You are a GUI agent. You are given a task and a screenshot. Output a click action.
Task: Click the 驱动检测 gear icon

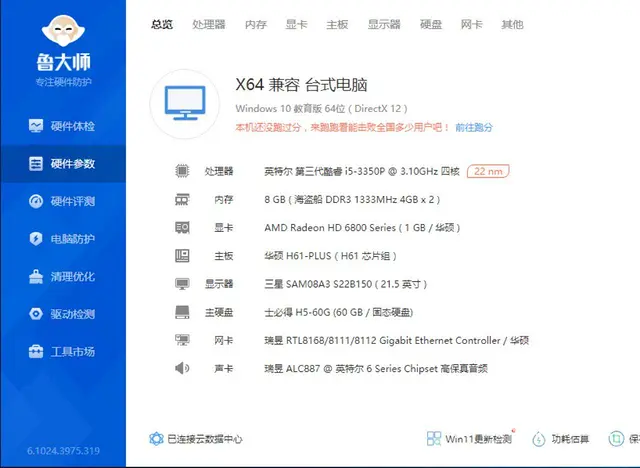[36, 314]
